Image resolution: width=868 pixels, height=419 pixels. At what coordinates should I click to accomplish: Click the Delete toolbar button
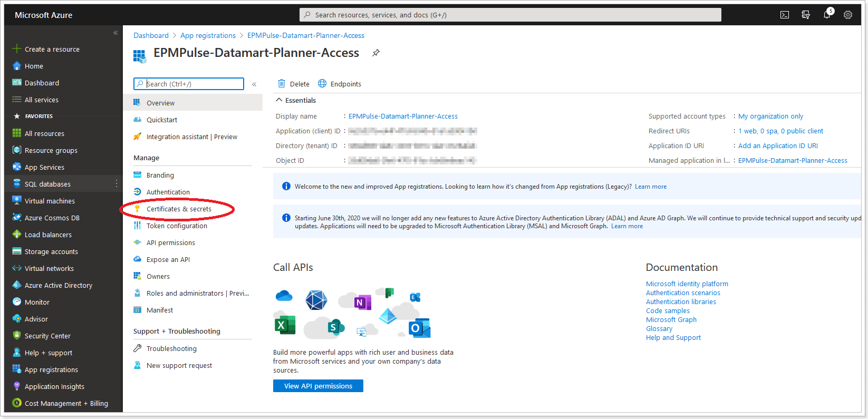coord(294,84)
